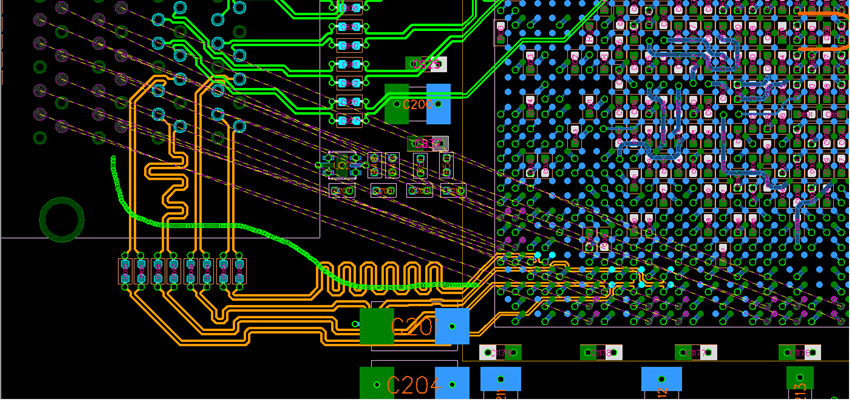The width and height of the screenshot is (850, 400).
Task: Click the green pad of capacitor C200
Action: pos(397,104)
